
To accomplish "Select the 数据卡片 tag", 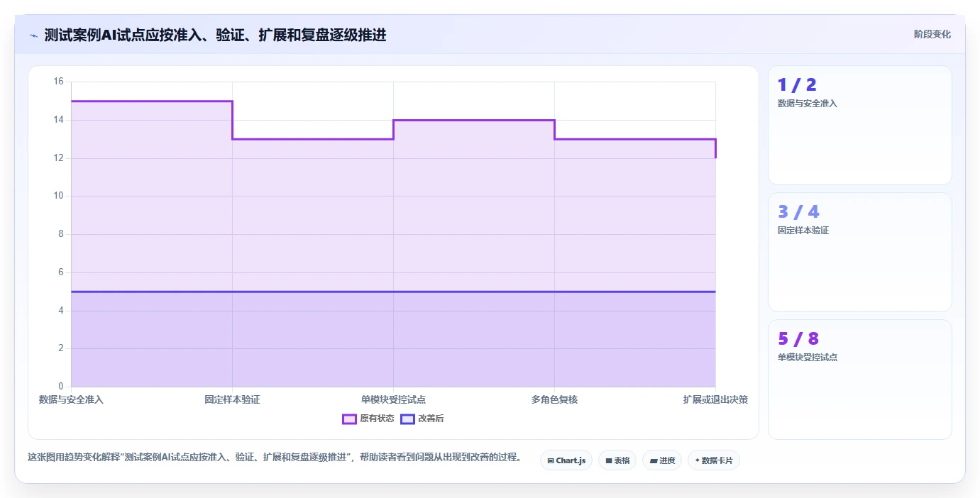I will pyautogui.click(x=714, y=460).
